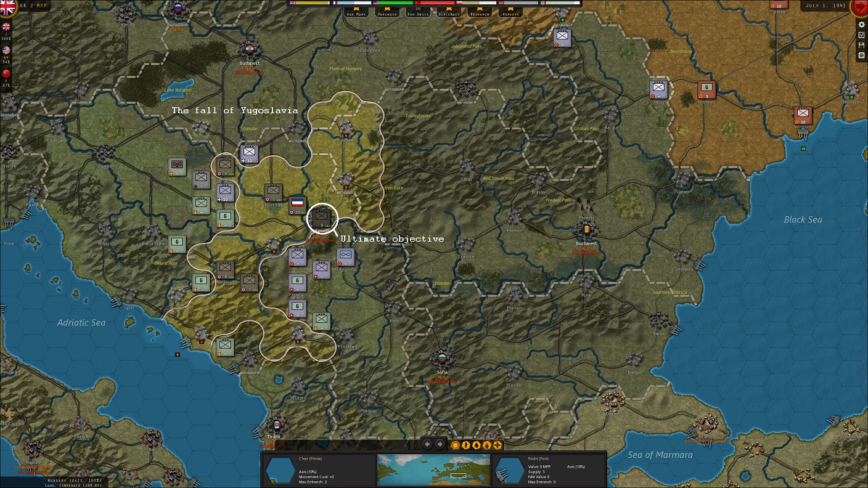Select next unit with right arrow
This screenshot has width=868, height=488.
click(x=440, y=444)
